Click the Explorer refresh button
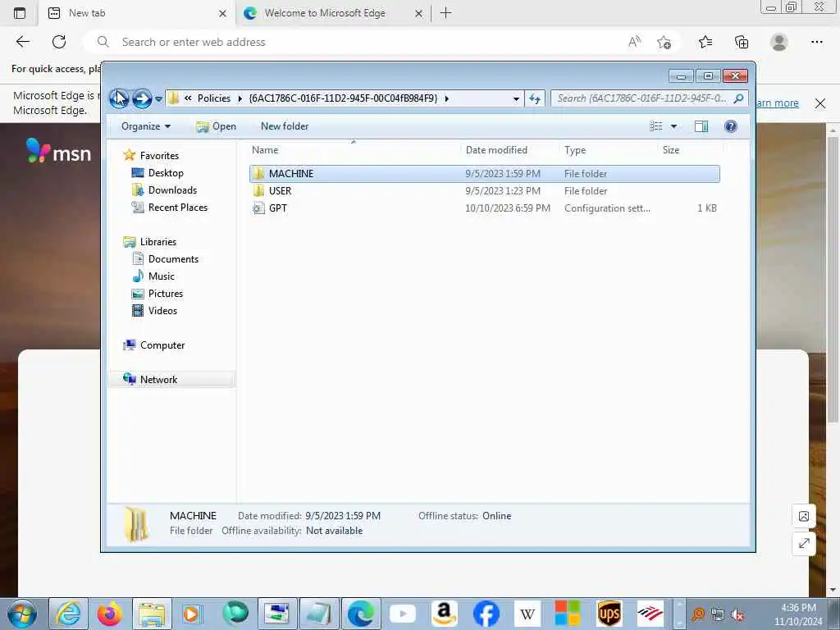Viewport: 840px width, 630px height. click(x=535, y=98)
